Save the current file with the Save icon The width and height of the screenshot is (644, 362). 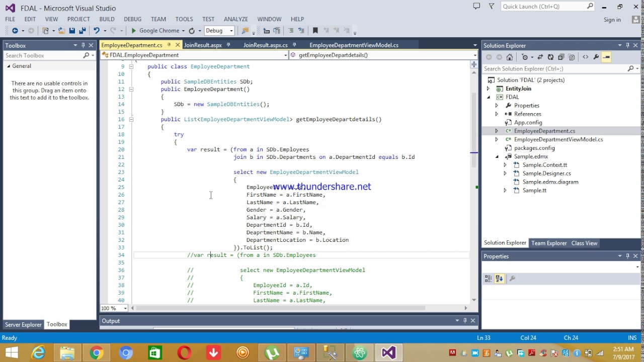pos(72,31)
